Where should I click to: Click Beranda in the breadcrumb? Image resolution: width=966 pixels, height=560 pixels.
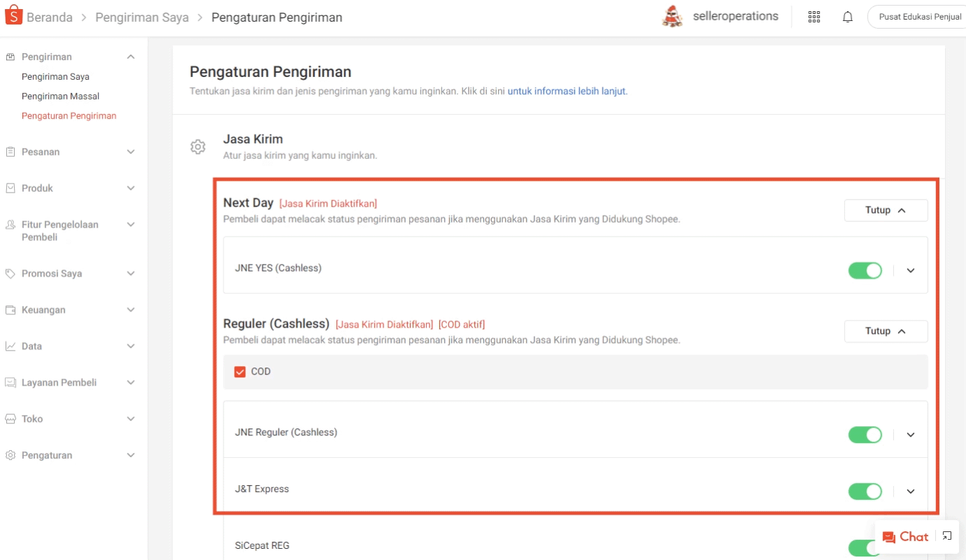50,17
